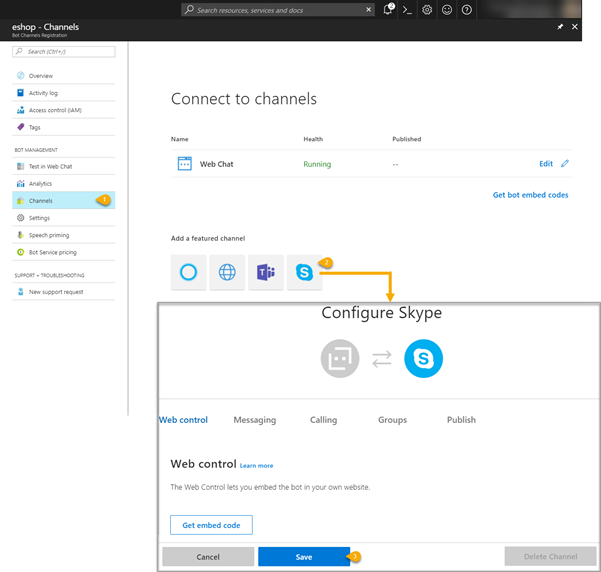The width and height of the screenshot is (601, 572).
Task: Click the Cancel button
Action: pos(208,557)
